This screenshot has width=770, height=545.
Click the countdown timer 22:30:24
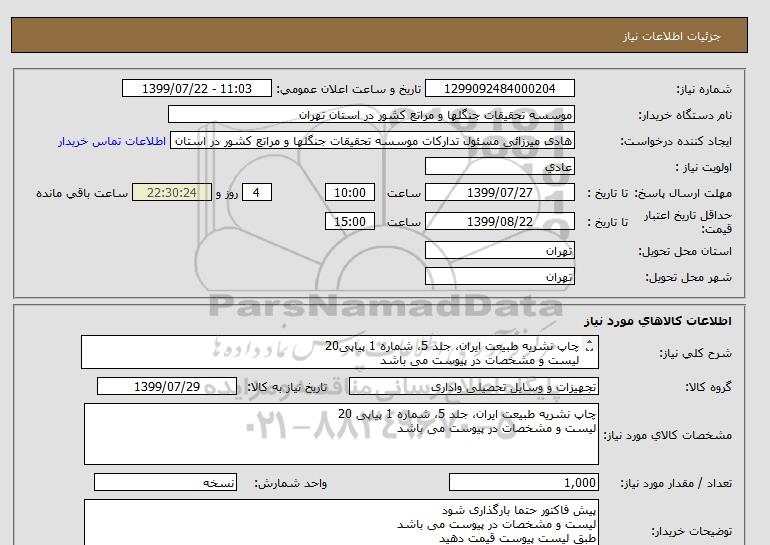coord(172,192)
